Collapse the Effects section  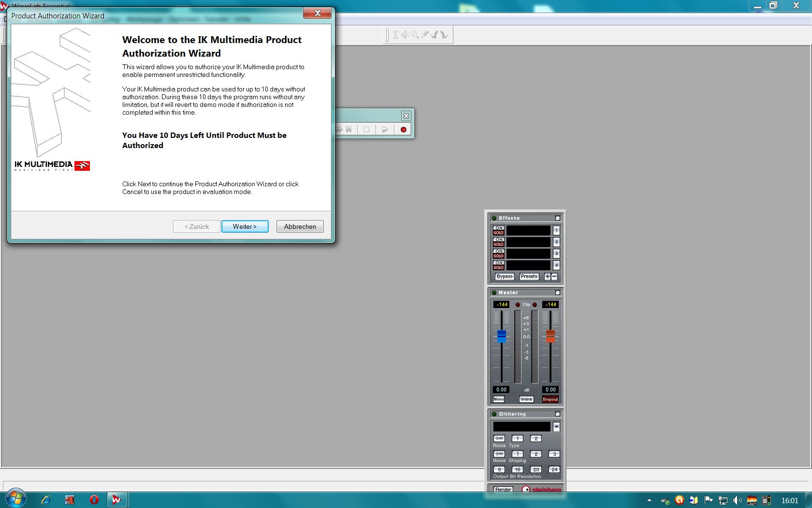tap(557, 218)
